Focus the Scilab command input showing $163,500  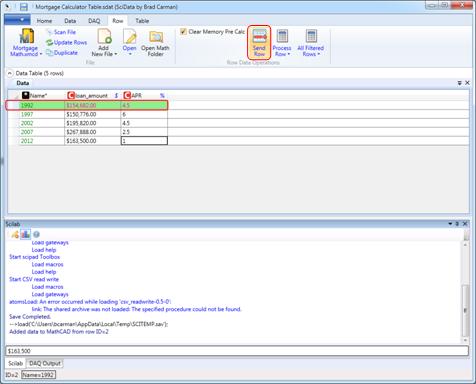pyautogui.click(x=237, y=351)
